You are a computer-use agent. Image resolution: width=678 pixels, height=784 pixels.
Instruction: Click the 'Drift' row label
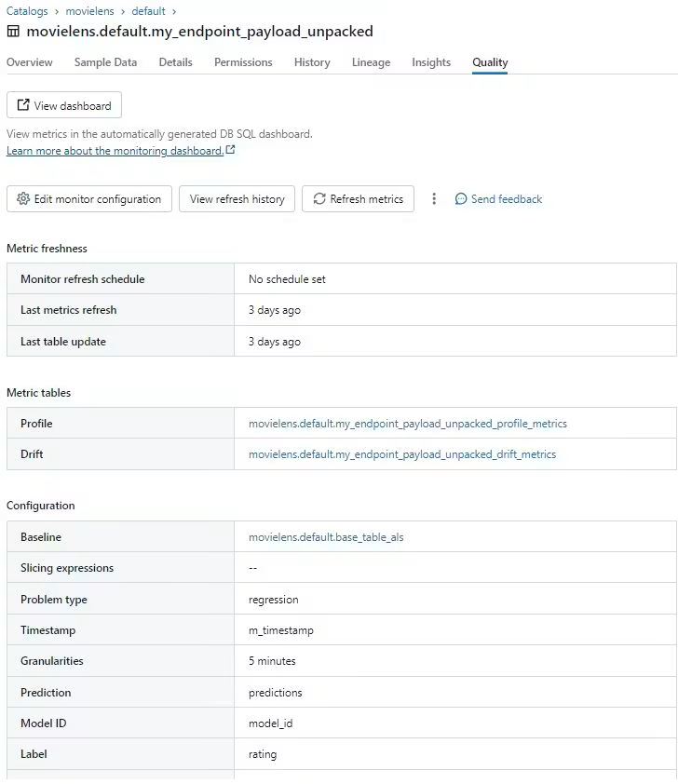click(32, 454)
